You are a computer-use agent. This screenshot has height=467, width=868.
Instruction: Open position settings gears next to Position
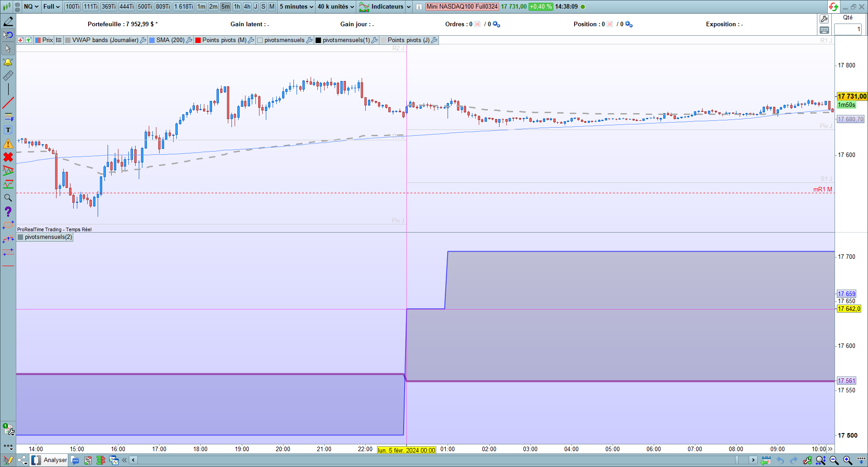pyautogui.click(x=629, y=24)
